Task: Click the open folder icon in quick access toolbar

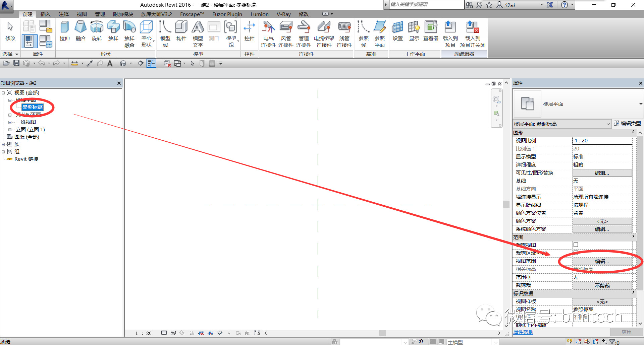Action: click(x=6, y=63)
